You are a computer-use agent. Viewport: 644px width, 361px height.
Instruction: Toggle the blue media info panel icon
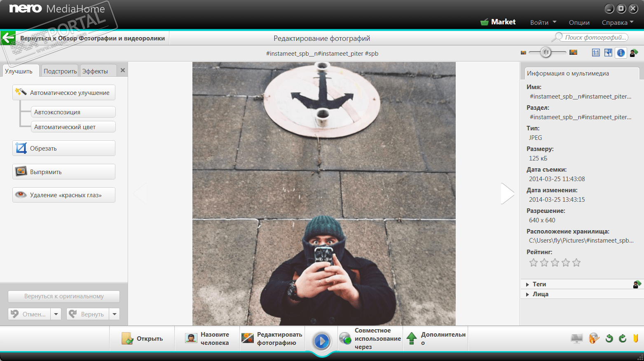(621, 52)
